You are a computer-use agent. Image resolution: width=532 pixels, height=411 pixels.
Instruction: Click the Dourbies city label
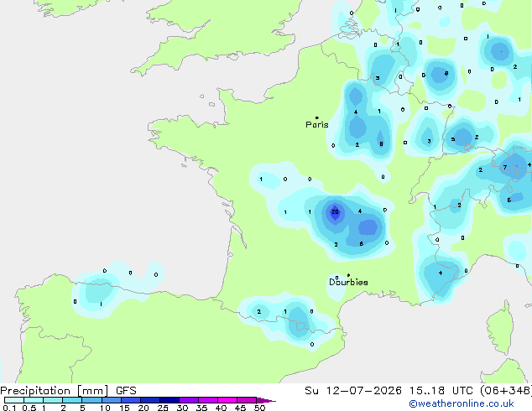(348, 282)
